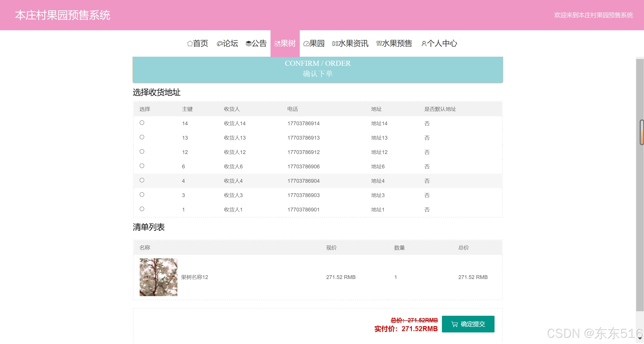Select radio button for 收货人14 address
Viewport: 644px width, 344px height.
142,123
